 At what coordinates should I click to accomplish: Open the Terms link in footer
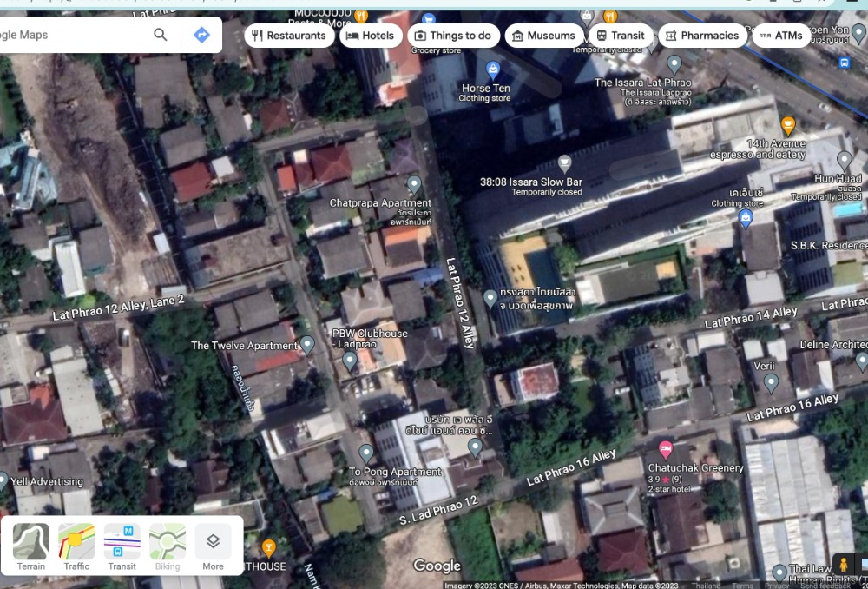(743, 586)
